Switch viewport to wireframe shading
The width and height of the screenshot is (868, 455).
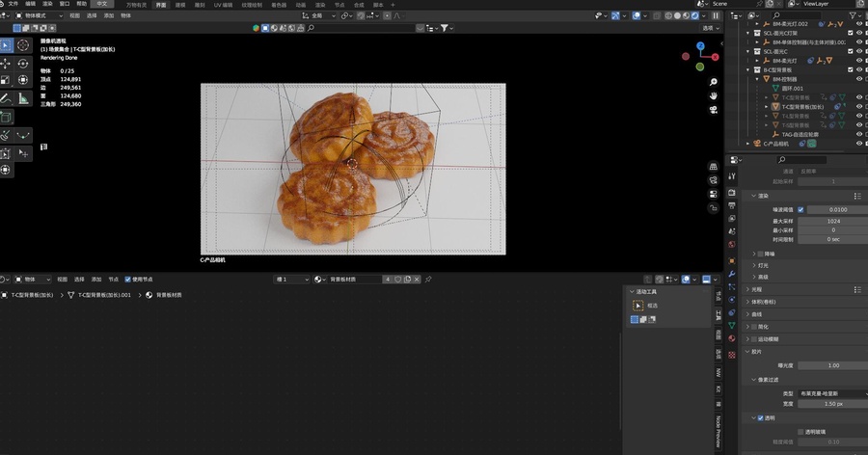pyautogui.click(x=668, y=16)
